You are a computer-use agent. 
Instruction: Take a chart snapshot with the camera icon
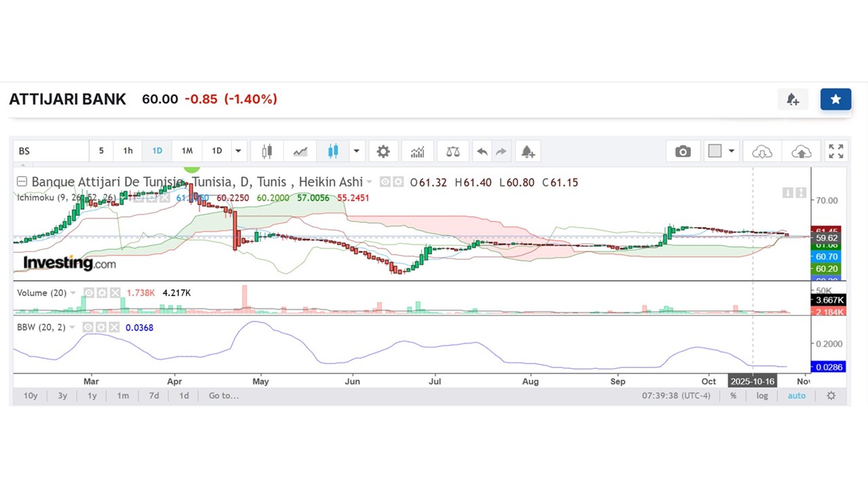pos(683,151)
